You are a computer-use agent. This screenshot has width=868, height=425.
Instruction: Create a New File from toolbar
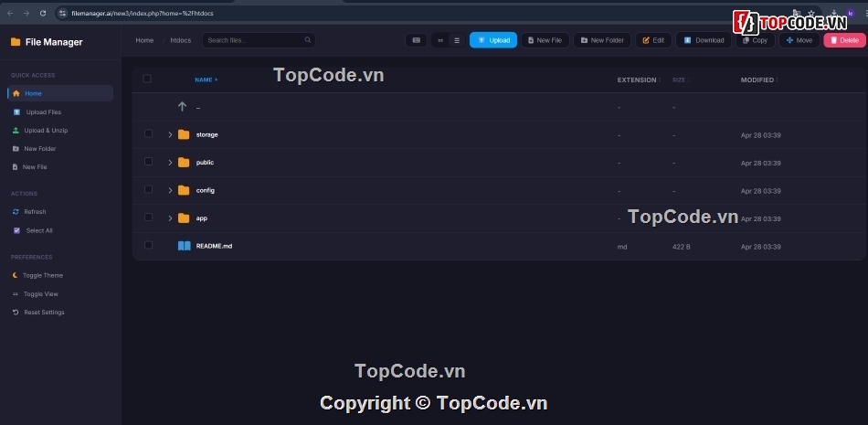coord(545,40)
